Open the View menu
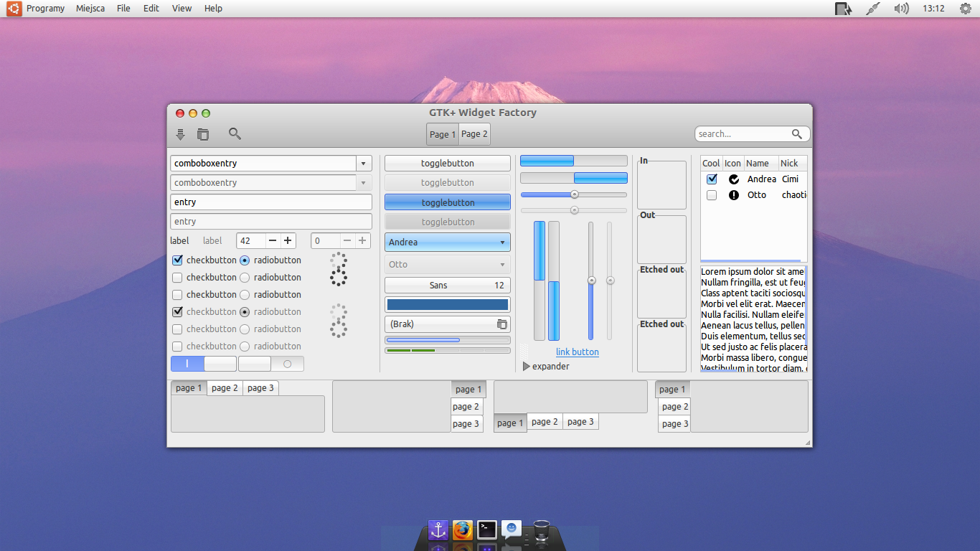Screen dimensions: 980x551 (x=181, y=8)
